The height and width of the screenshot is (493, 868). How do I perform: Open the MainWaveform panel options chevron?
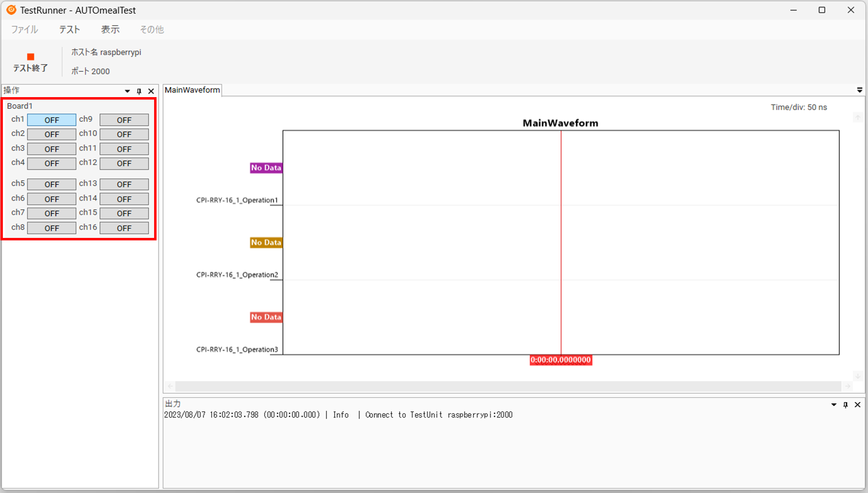(x=859, y=90)
